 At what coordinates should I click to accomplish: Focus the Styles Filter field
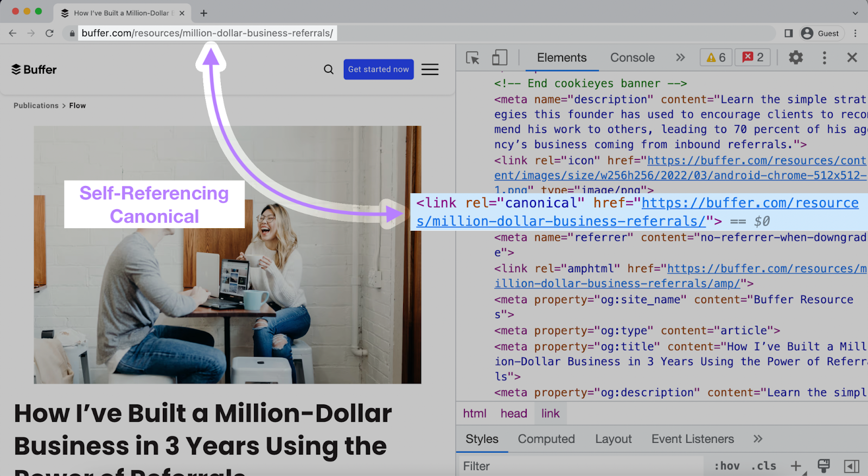pyautogui.click(x=580, y=466)
